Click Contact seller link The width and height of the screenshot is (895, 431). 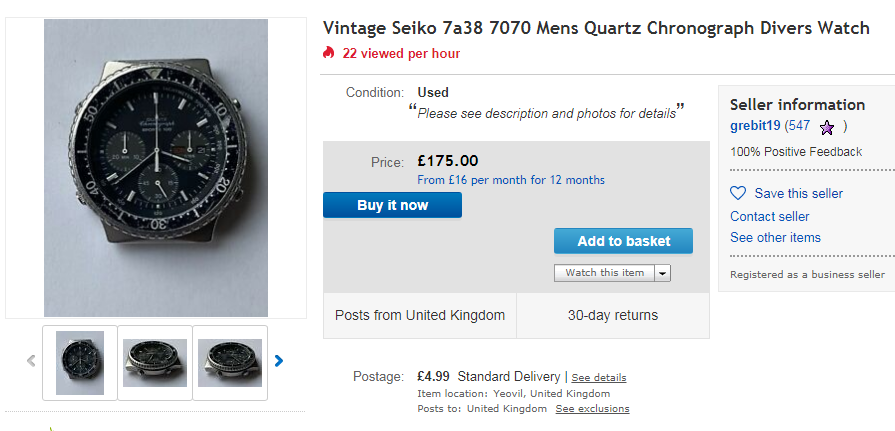(769, 216)
